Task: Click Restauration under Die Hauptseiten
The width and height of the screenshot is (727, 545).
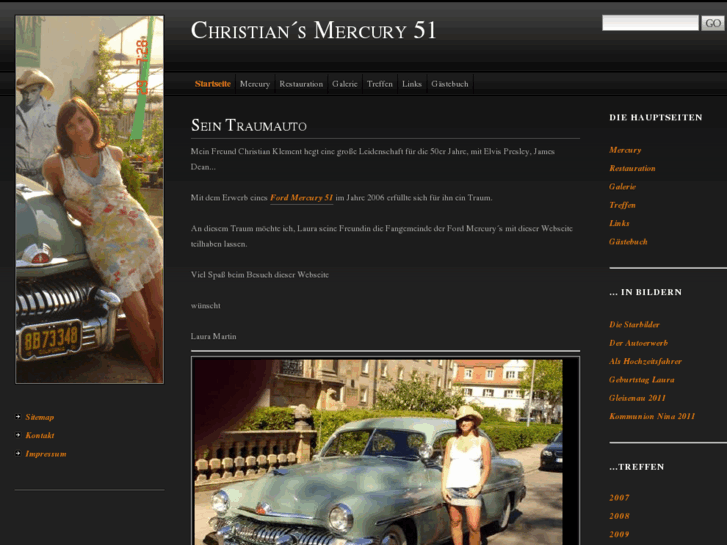Action: tap(632, 168)
